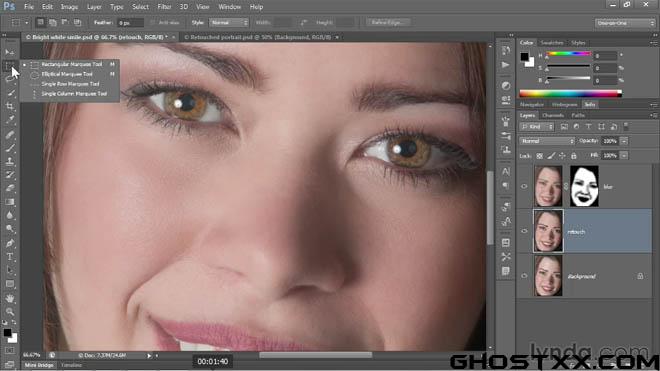This screenshot has height=371, width=660.
Task: Click the foreground color swatch in Color panel
Action: tap(524, 56)
